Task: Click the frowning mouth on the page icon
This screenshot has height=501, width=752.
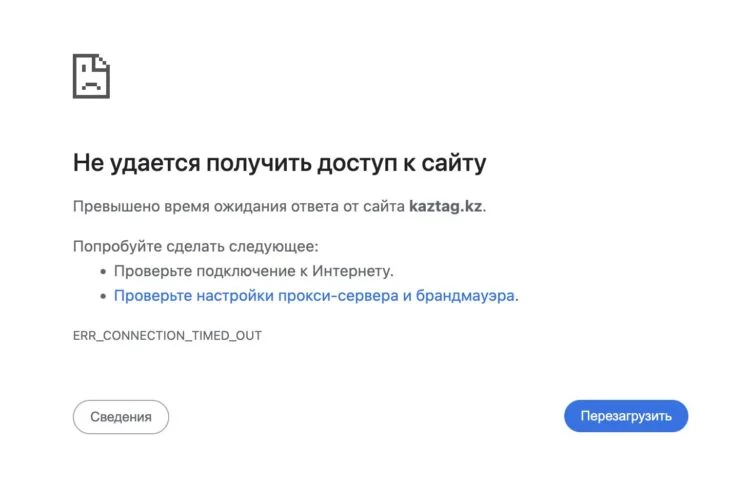Action: point(91,87)
